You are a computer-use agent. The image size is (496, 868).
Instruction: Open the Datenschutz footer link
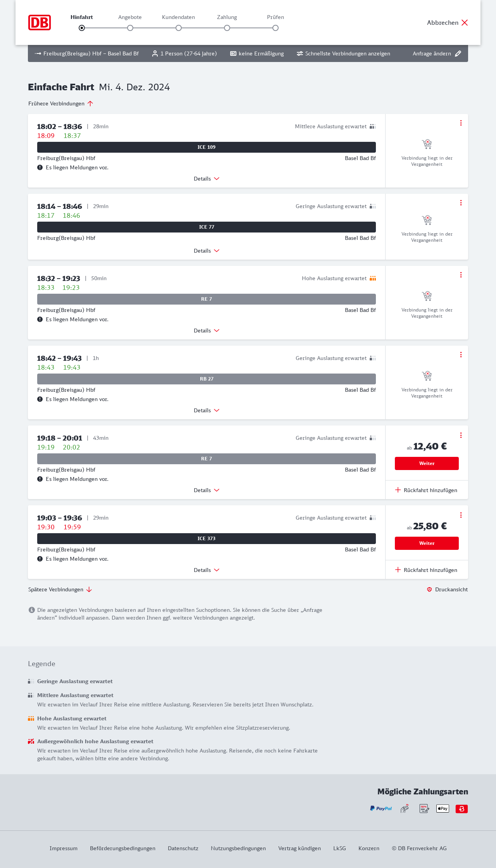coord(183,848)
